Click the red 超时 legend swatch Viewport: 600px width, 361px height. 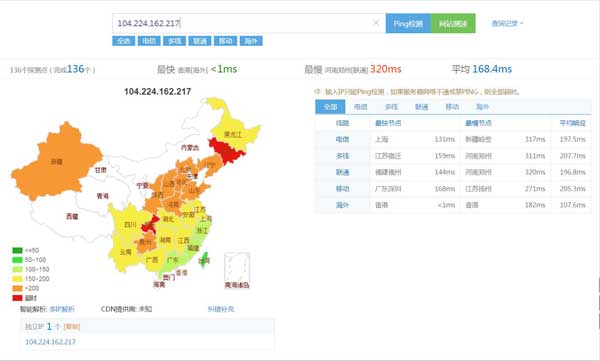[17, 298]
